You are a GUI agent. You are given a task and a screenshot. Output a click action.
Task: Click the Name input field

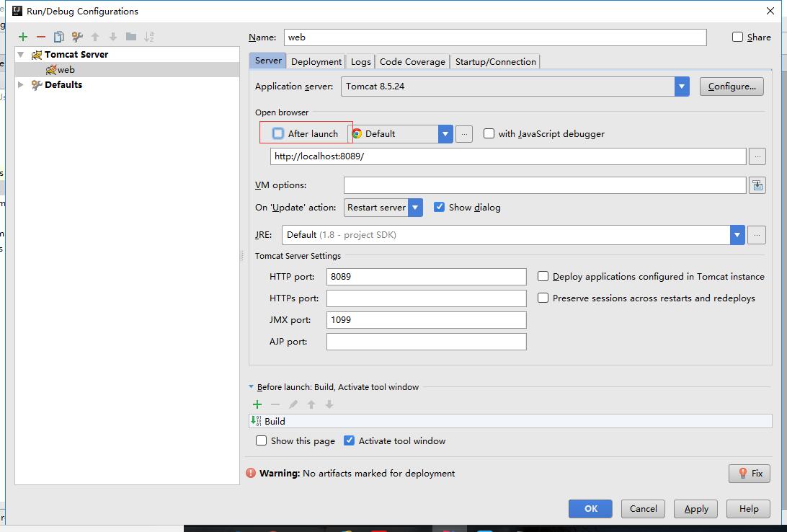click(495, 37)
